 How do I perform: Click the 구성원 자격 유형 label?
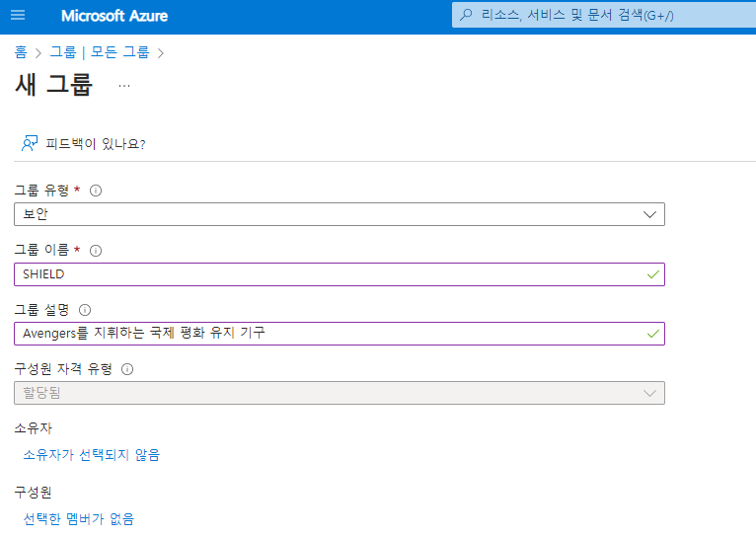click(63, 369)
